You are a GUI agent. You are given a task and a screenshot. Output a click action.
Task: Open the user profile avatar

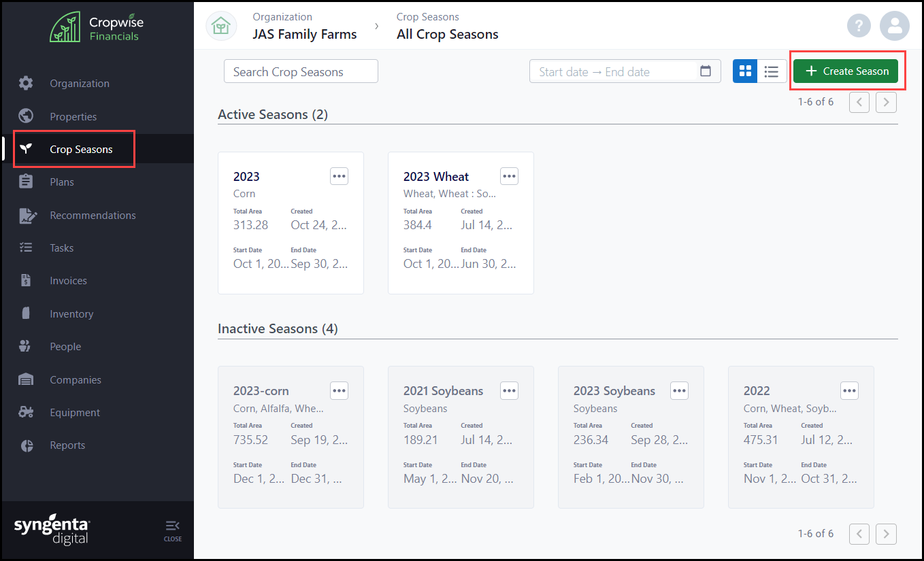[894, 27]
